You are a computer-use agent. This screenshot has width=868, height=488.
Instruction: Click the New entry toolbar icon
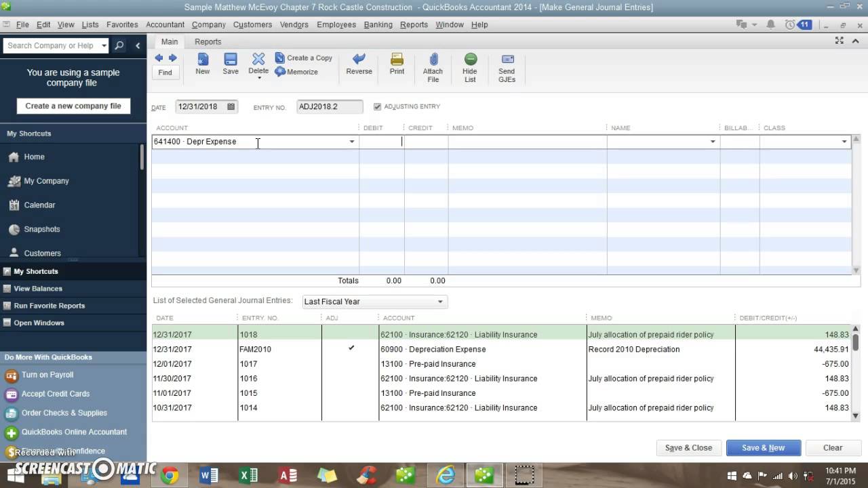tap(203, 60)
